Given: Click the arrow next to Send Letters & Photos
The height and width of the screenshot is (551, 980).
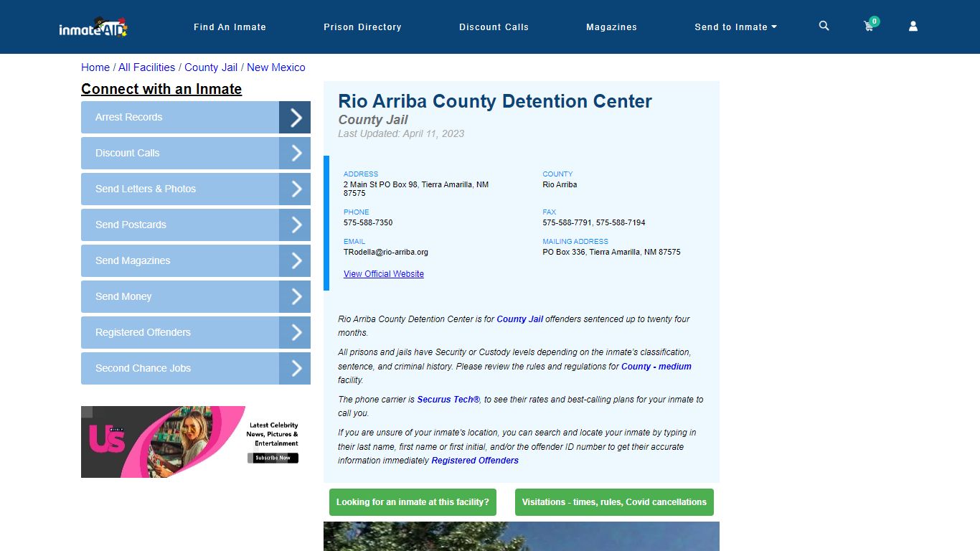Looking at the screenshot, I should 295,189.
